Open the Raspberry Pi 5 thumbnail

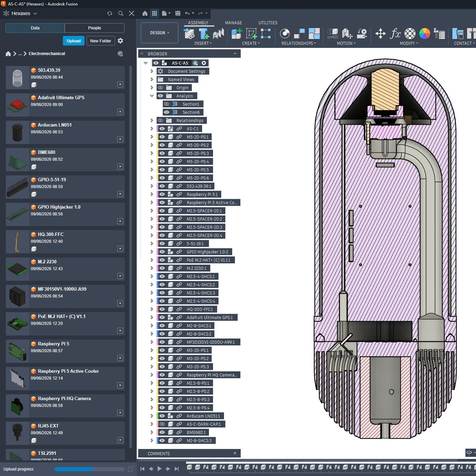[17, 351]
